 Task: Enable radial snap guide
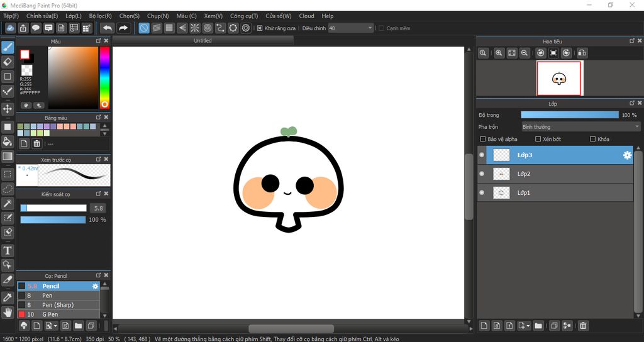195,28
